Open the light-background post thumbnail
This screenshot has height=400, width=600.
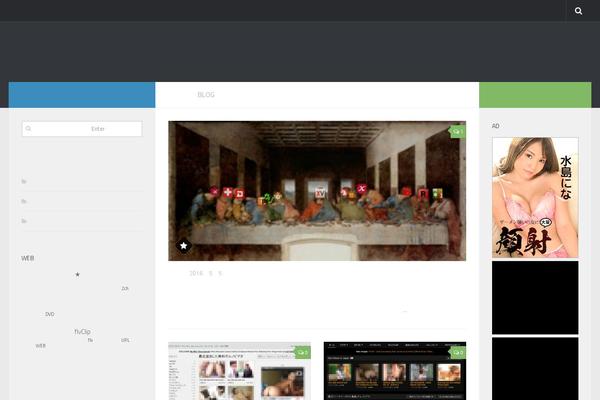coord(239,371)
